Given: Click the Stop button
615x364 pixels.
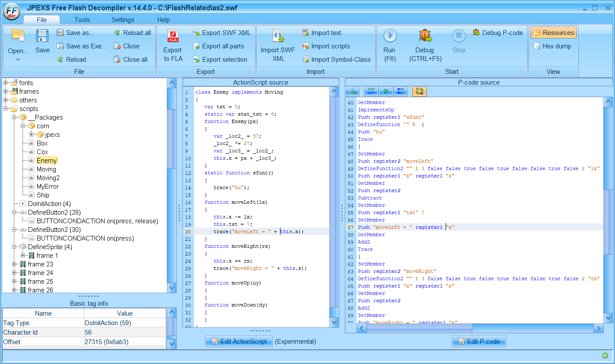Looking at the screenshot, I should click(459, 41).
